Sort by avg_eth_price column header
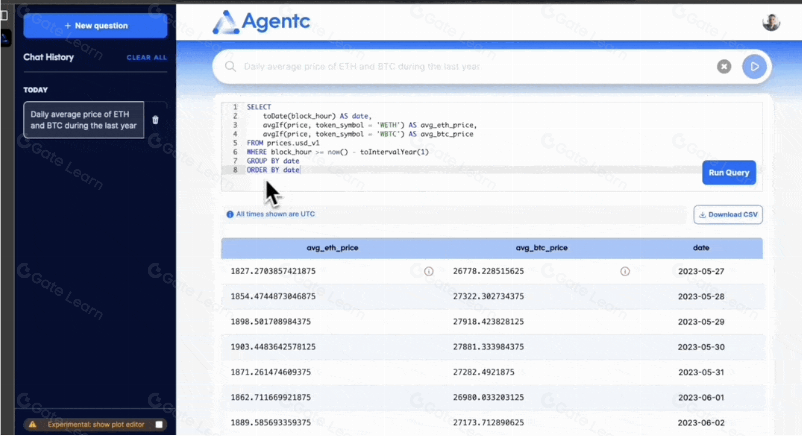The image size is (802, 436). [332, 248]
